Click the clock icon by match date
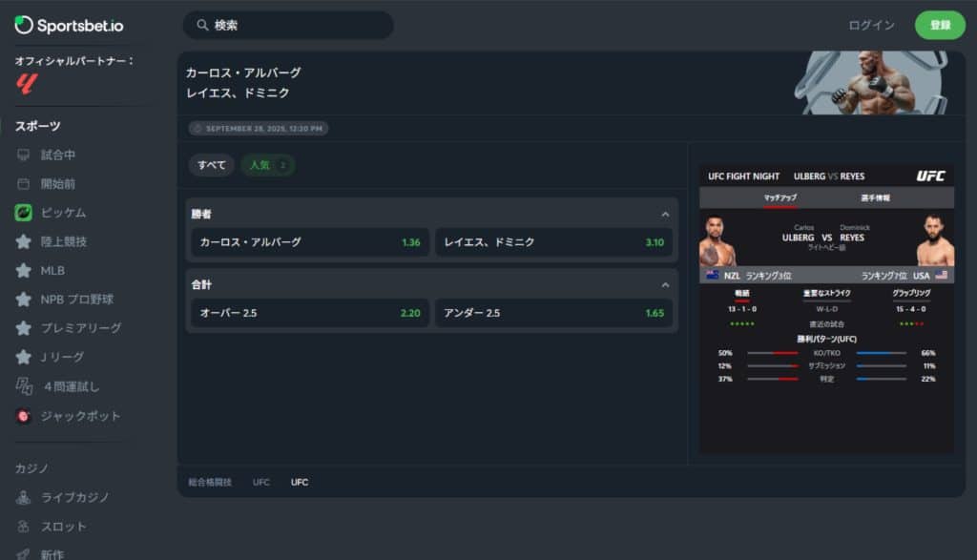This screenshot has width=977, height=560. [197, 129]
